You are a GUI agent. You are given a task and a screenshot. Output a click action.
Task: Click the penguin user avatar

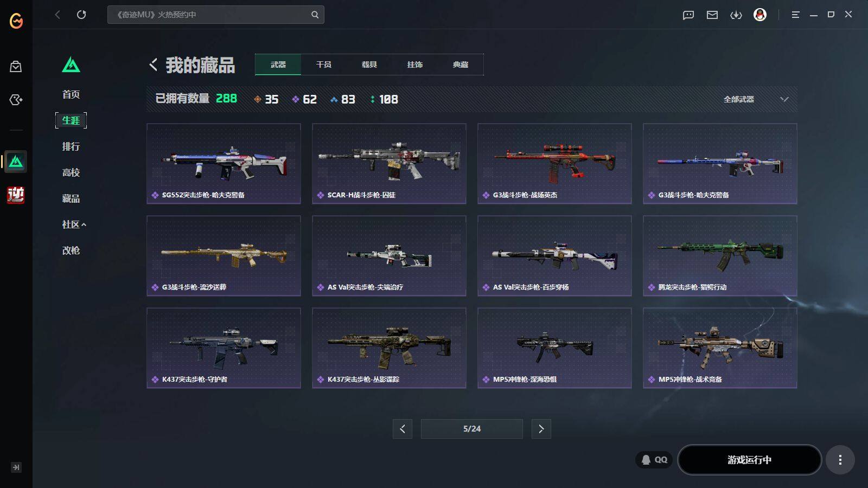pyautogui.click(x=760, y=15)
